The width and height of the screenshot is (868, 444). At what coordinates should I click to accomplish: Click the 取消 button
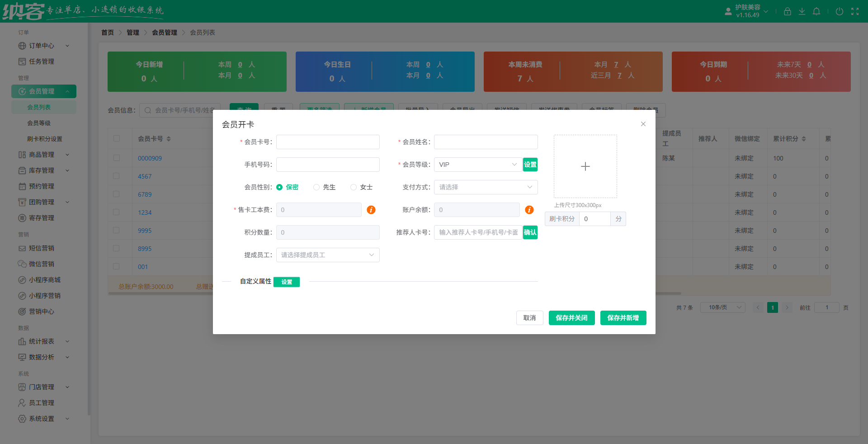[x=530, y=318]
